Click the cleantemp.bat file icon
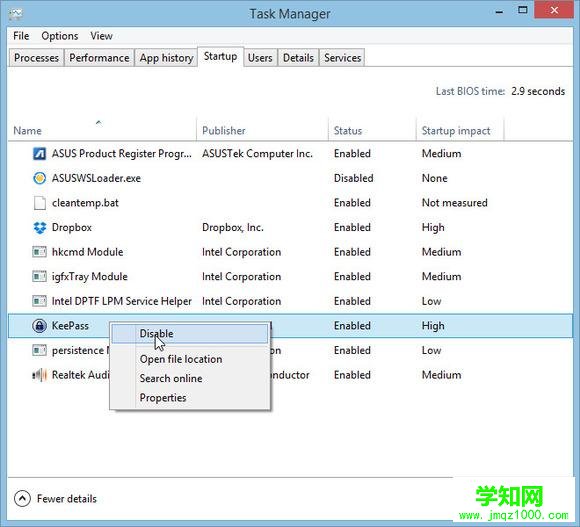Viewport: 580px width, 527px height. (x=39, y=203)
